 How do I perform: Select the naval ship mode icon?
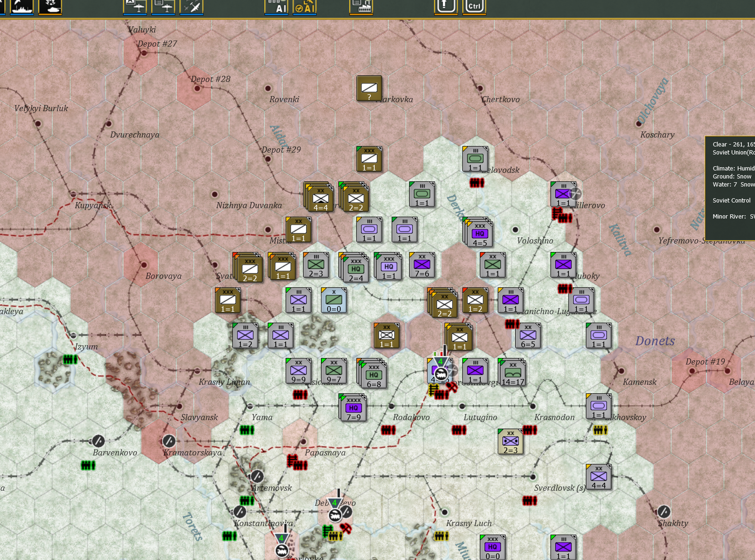click(22, 6)
